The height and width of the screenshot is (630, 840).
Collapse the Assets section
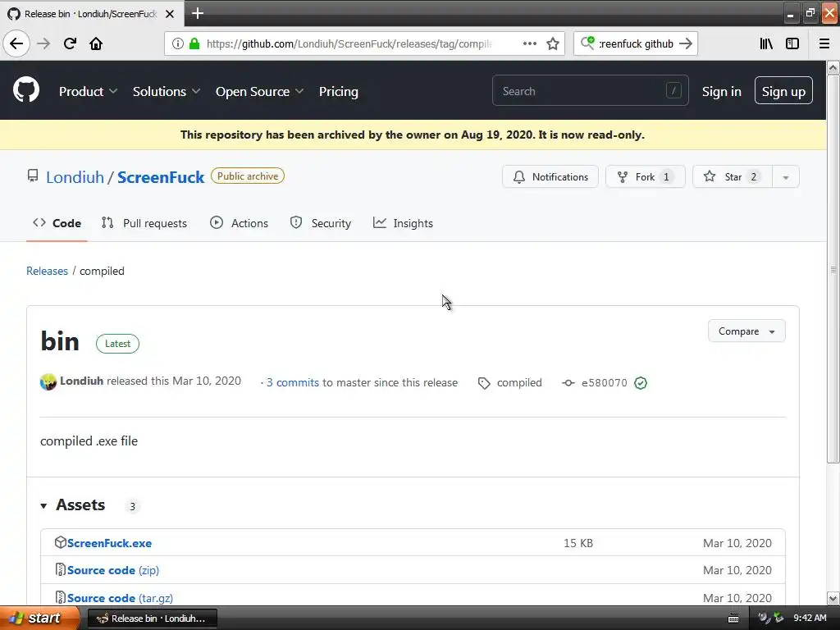[x=73, y=505]
